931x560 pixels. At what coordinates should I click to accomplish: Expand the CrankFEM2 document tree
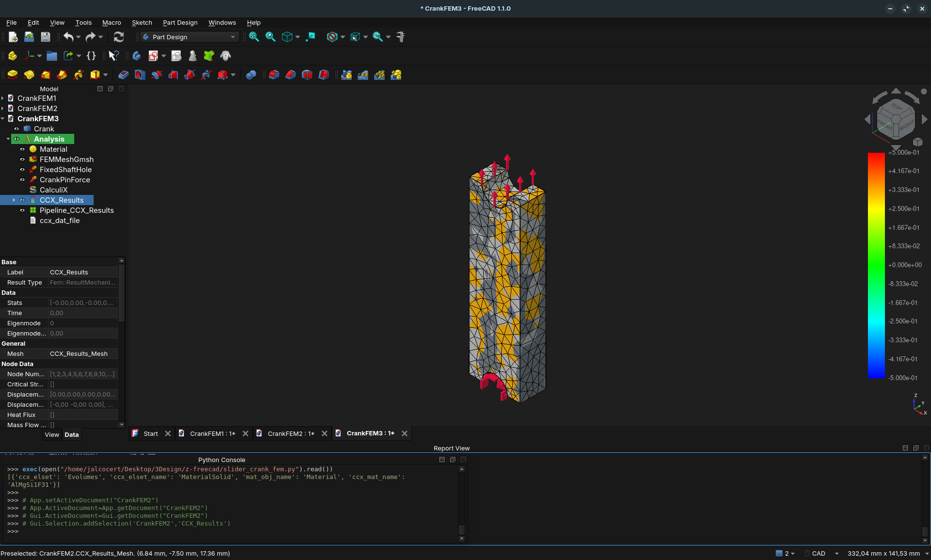[x=2, y=109]
